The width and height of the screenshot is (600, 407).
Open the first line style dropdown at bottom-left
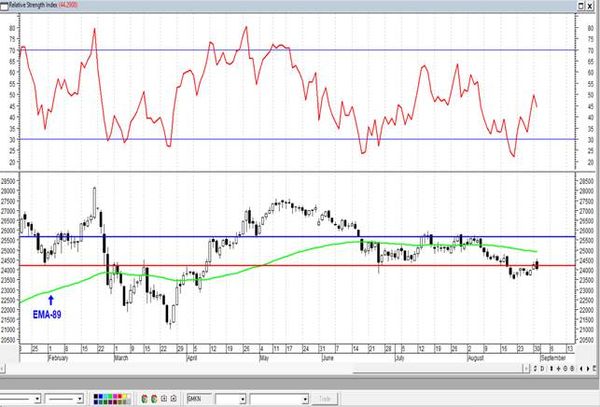(39, 398)
